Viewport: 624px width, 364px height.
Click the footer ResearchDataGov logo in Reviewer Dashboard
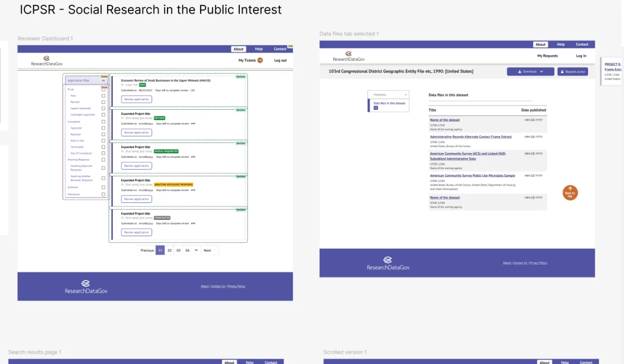pos(86,287)
